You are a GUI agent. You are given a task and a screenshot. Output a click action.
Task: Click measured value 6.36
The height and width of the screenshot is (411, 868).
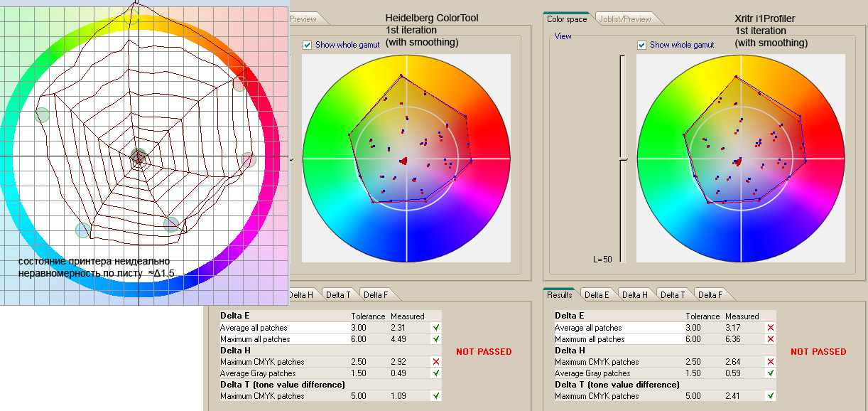pos(732,339)
